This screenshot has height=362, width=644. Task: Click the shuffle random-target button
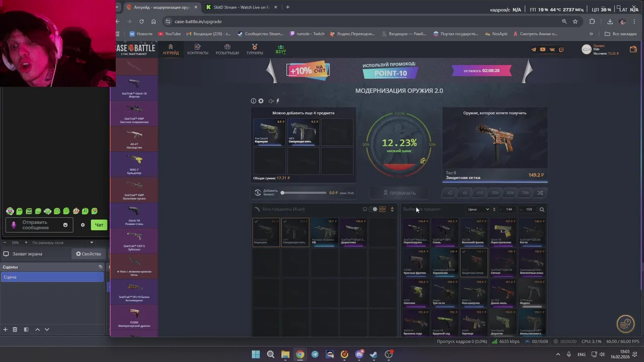point(540,193)
